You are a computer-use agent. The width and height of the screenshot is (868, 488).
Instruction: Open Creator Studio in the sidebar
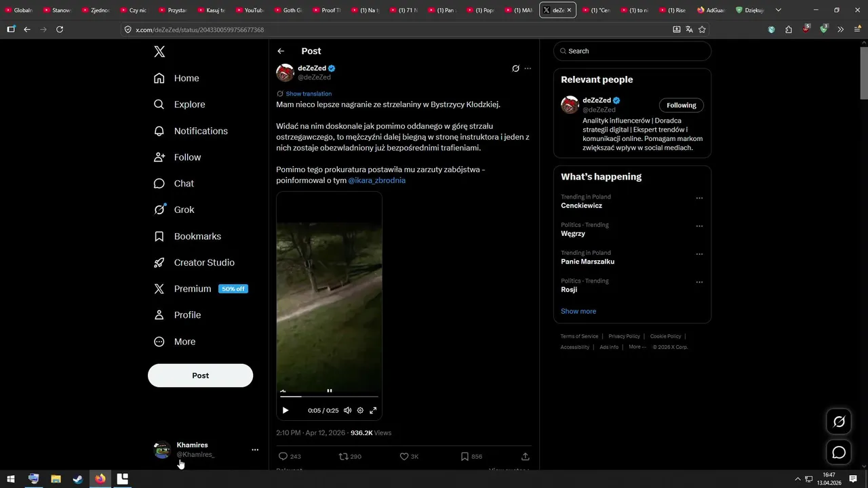point(194,263)
